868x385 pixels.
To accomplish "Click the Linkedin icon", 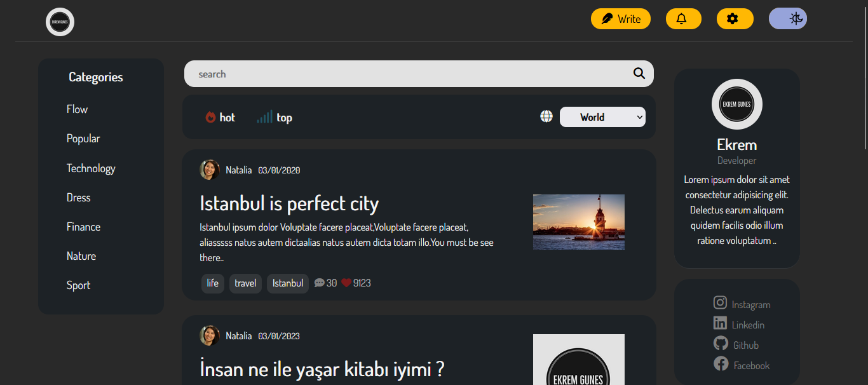I will pos(720,323).
